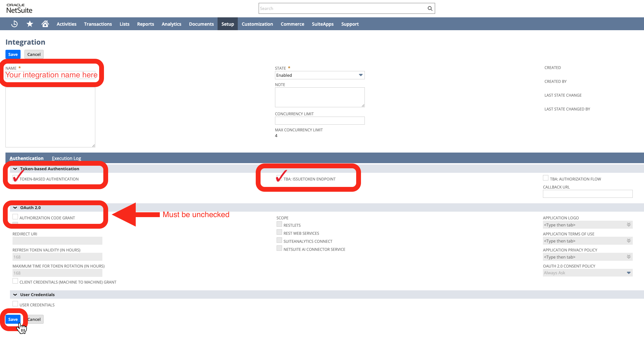Open the Recent Records history icon

point(14,24)
